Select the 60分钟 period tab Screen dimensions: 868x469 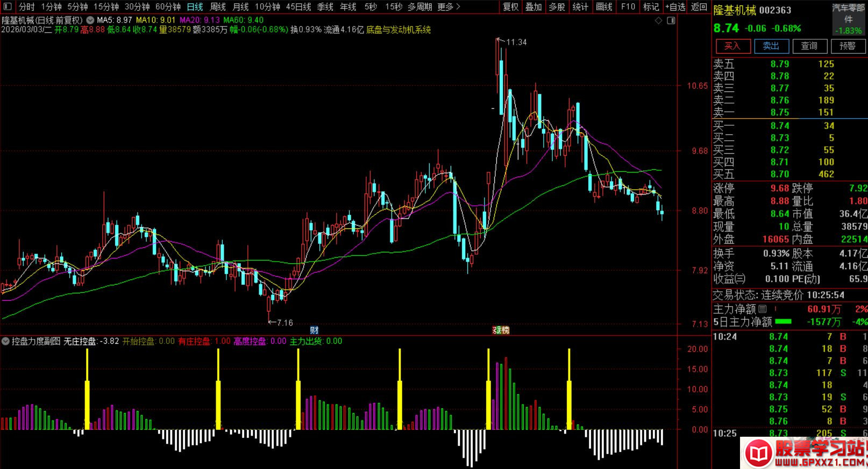168,6
